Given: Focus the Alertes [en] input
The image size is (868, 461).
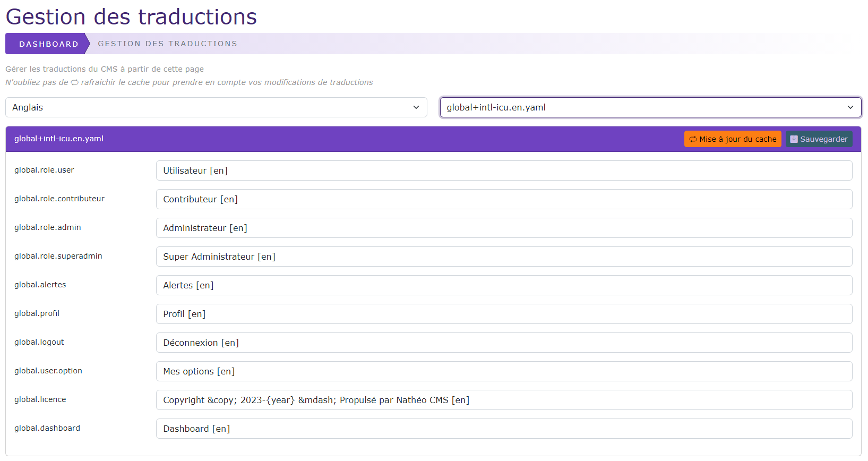Looking at the screenshot, I should [504, 285].
